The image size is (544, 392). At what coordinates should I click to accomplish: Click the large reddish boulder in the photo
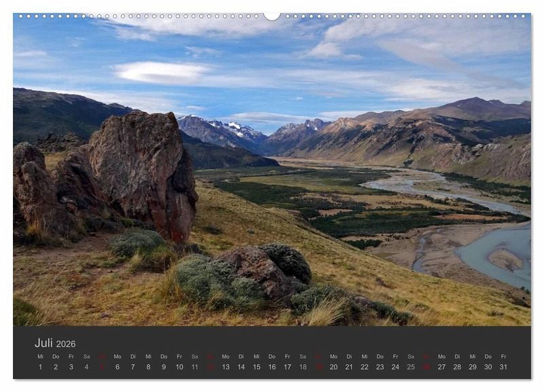(145, 170)
